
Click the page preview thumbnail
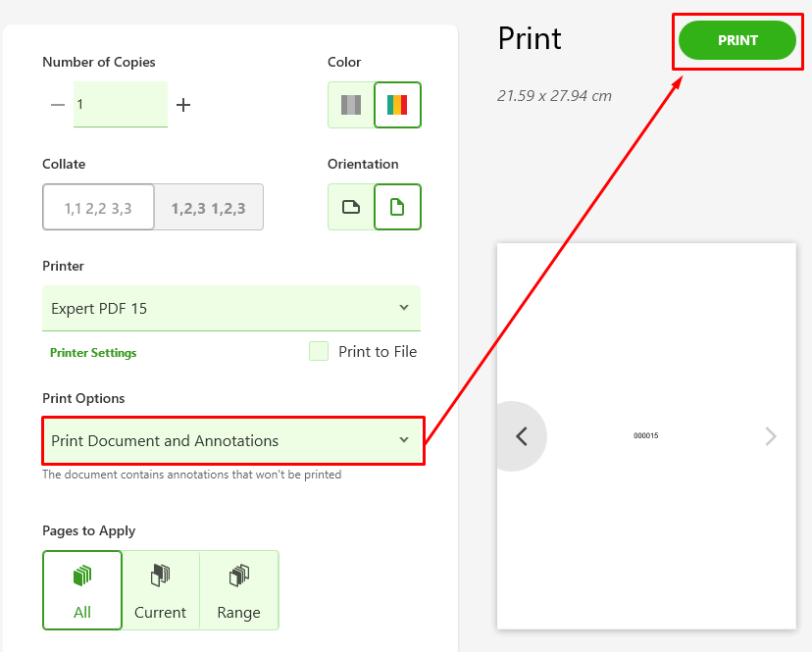click(x=646, y=436)
